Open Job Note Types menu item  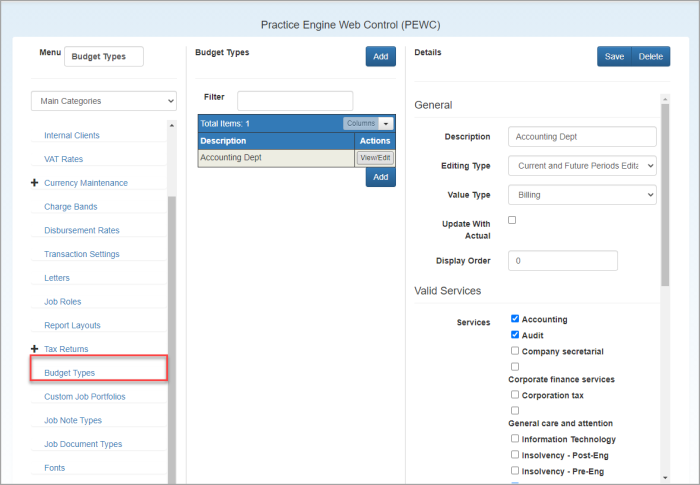click(73, 420)
